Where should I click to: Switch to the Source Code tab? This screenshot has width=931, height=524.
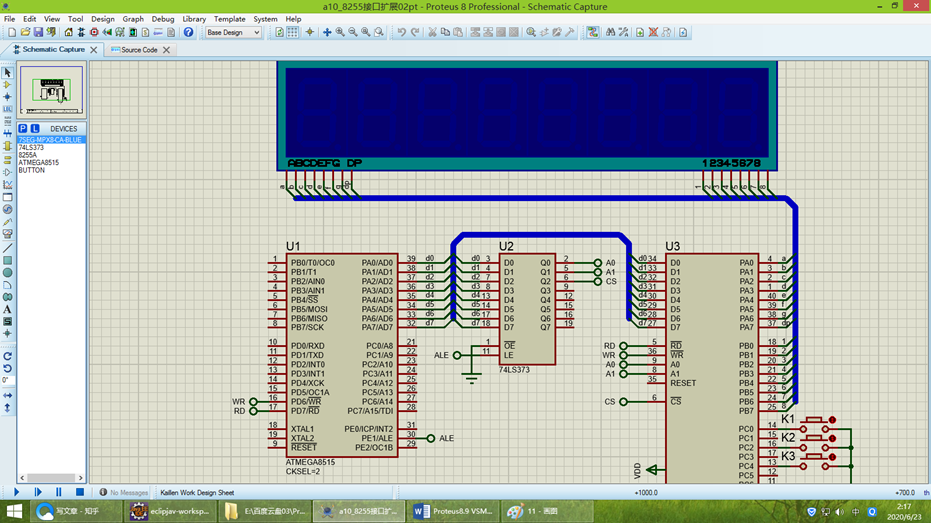coord(139,50)
